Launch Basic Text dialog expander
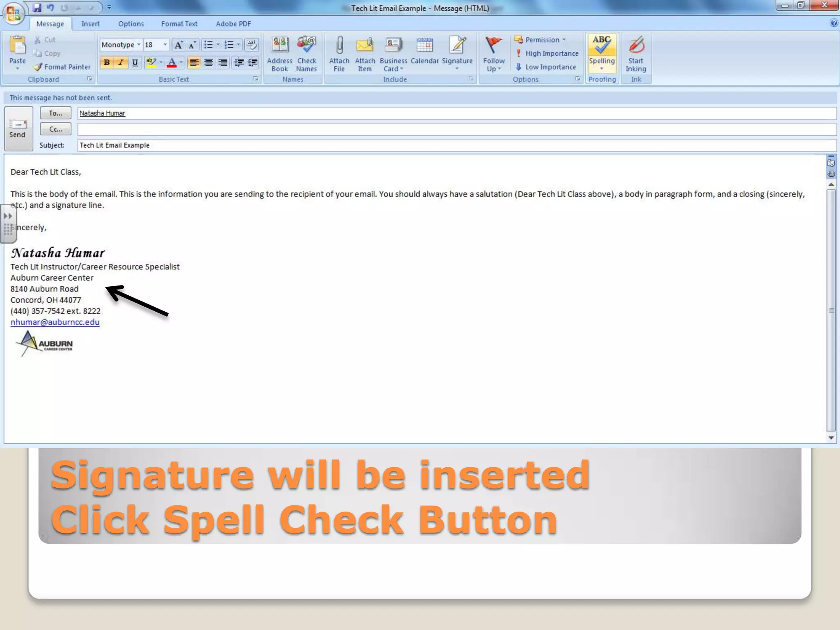Viewport: 840px width, 630px height. pos(256,79)
